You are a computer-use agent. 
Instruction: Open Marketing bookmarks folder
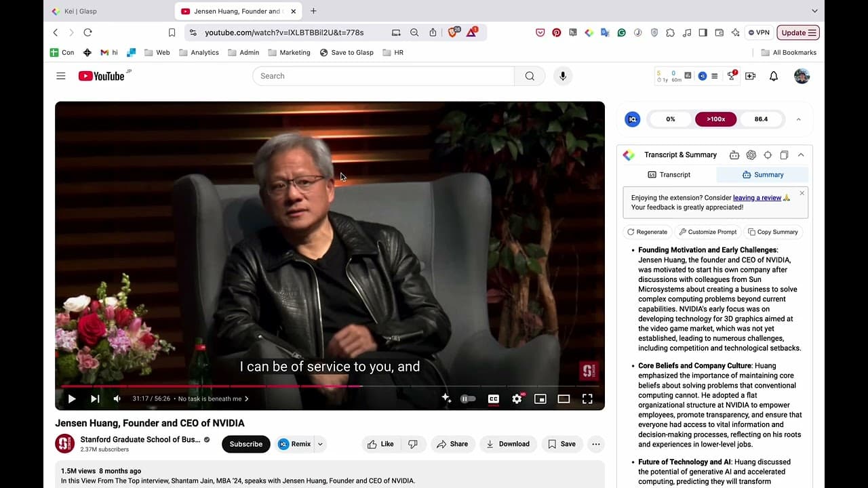(x=289, y=52)
